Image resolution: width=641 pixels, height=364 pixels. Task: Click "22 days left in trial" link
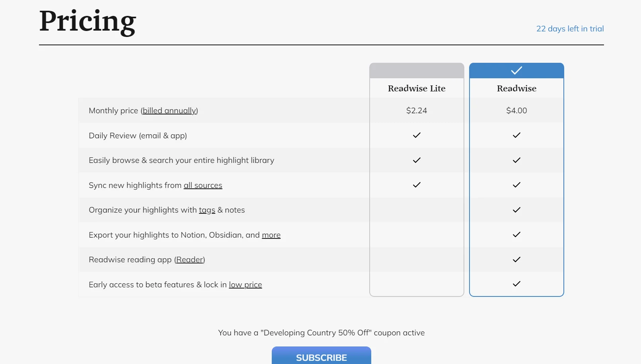570,29
